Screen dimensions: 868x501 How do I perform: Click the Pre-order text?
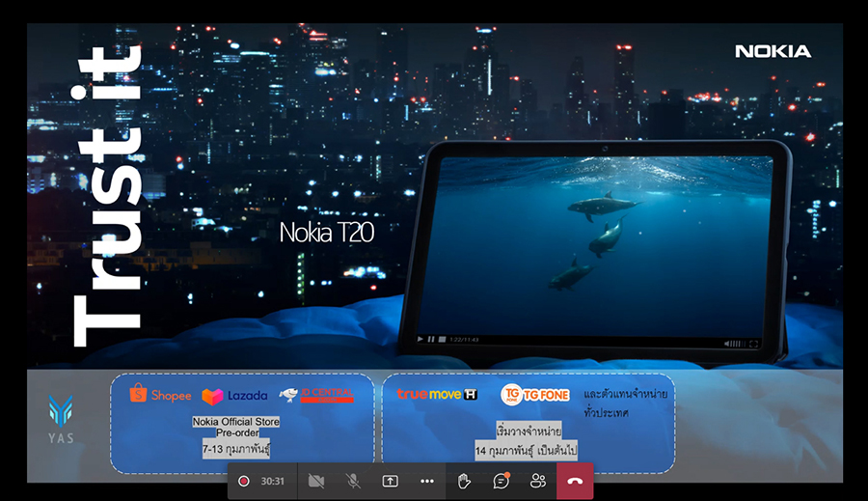tap(237, 432)
